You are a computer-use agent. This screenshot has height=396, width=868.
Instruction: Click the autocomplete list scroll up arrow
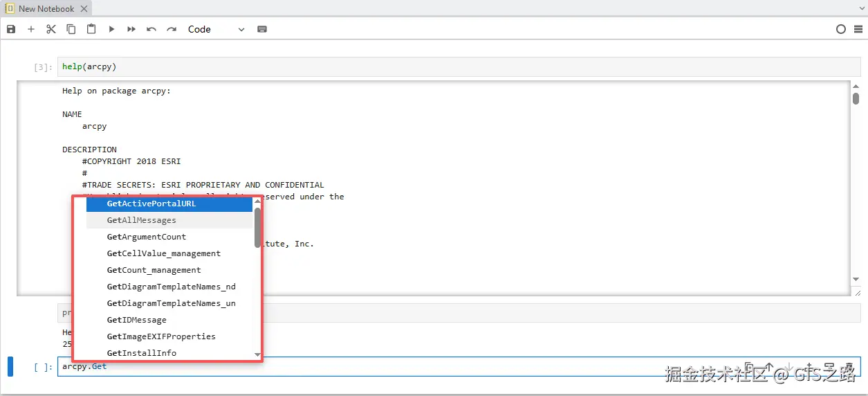257,201
